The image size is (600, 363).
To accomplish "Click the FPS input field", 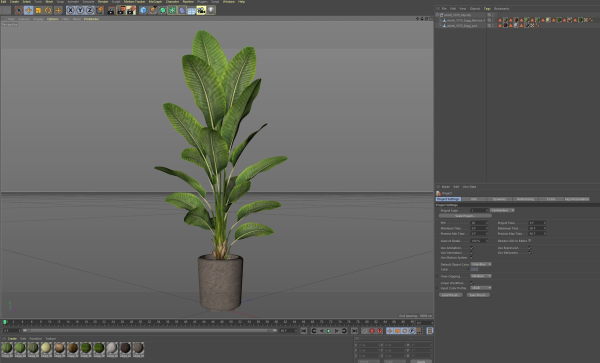I will [x=479, y=223].
